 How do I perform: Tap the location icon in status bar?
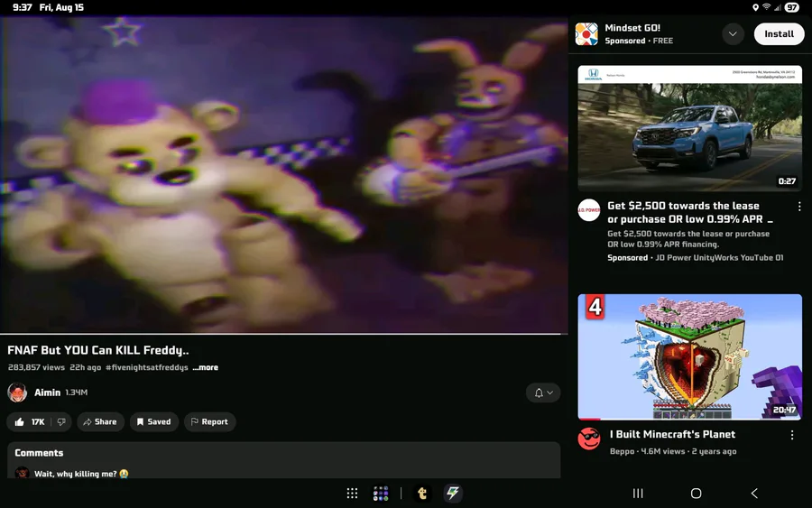tap(755, 7)
